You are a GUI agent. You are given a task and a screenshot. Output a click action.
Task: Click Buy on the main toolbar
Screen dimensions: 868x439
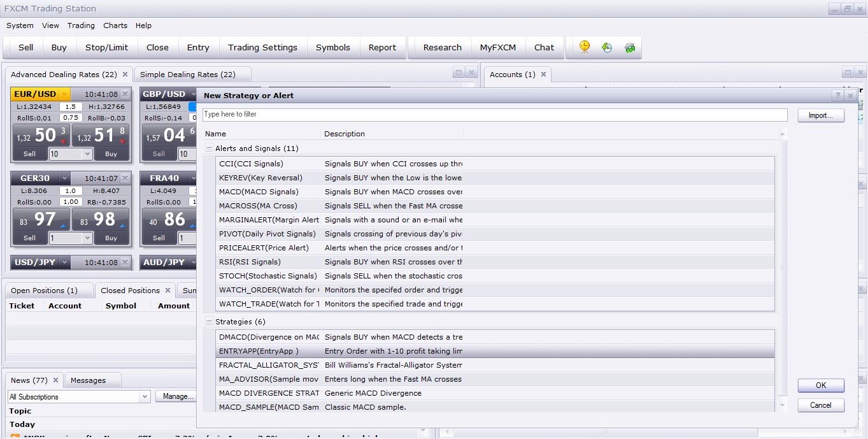pyautogui.click(x=59, y=47)
